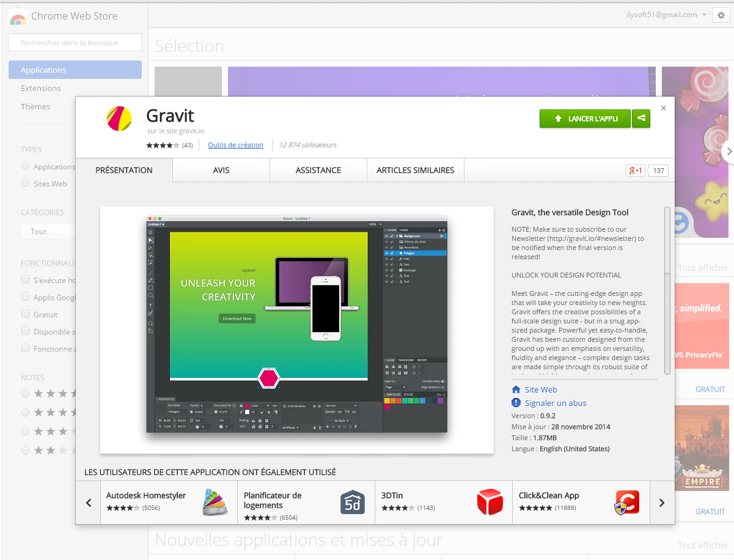
Task: Select the Sites Web radio button
Action: [25, 183]
